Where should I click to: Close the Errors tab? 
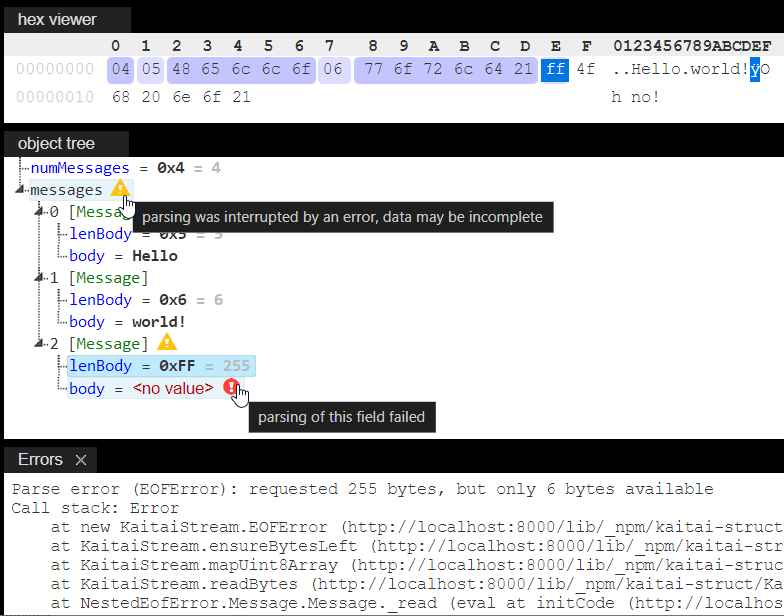81,460
